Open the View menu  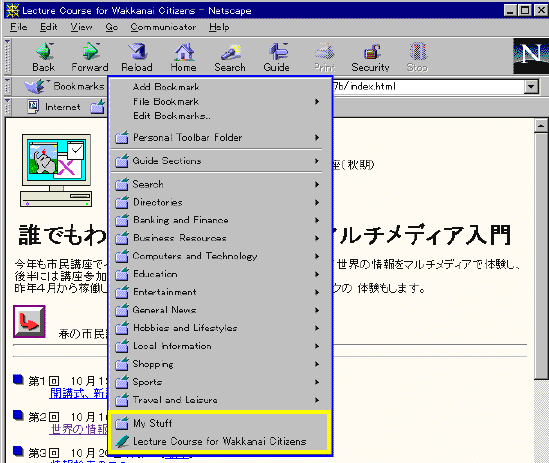coord(81,27)
